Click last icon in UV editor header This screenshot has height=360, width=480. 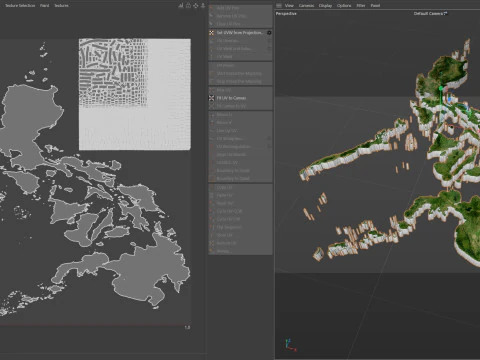pyautogui.click(x=203, y=5)
